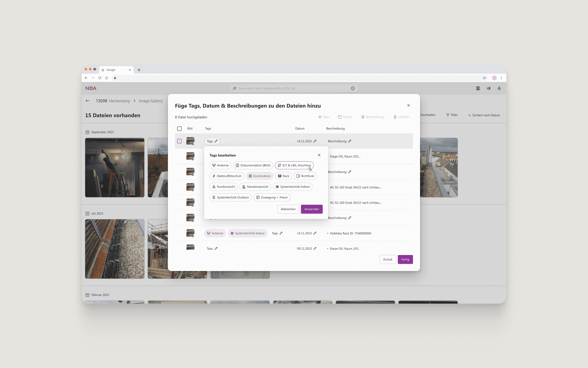Finish with the Fertig button
Image resolution: width=588 pixels, height=368 pixels.
pos(405,259)
